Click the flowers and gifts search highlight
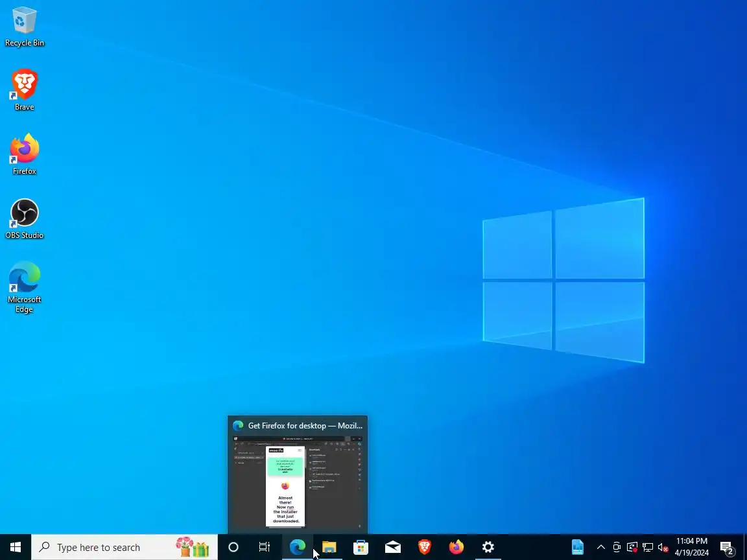747x560 pixels. tap(193, 547)
